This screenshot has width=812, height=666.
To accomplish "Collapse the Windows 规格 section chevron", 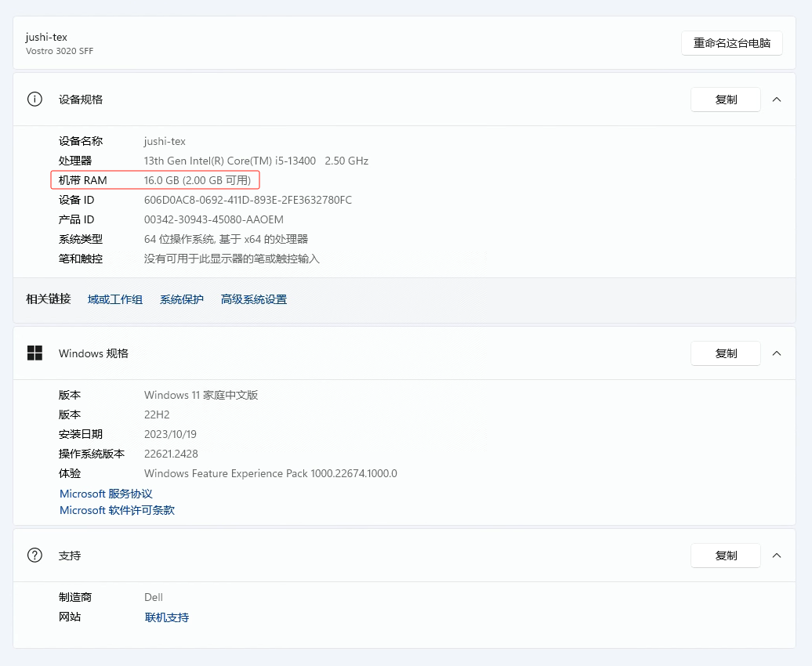I will [x=776, y=353].
